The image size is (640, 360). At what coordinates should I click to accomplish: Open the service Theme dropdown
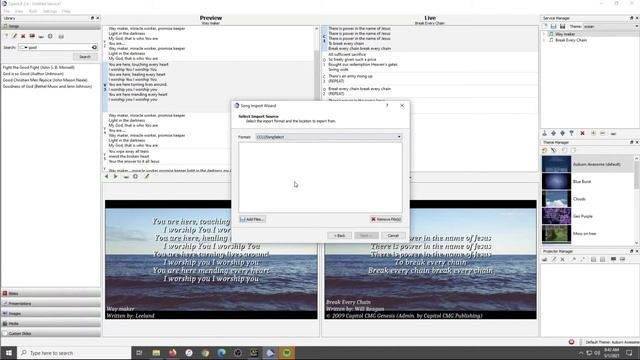click(x=611, y=27)
